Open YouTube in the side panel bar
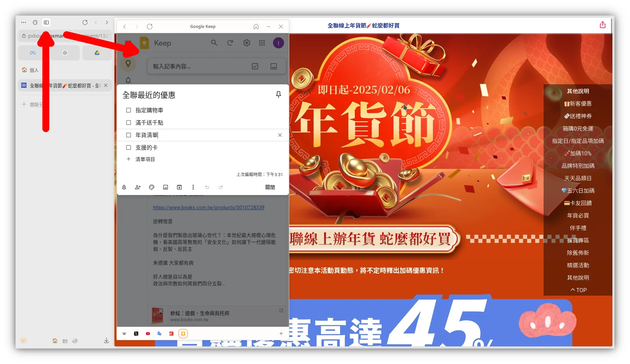Viewport: 630px width, 364px height. (148, 334)
